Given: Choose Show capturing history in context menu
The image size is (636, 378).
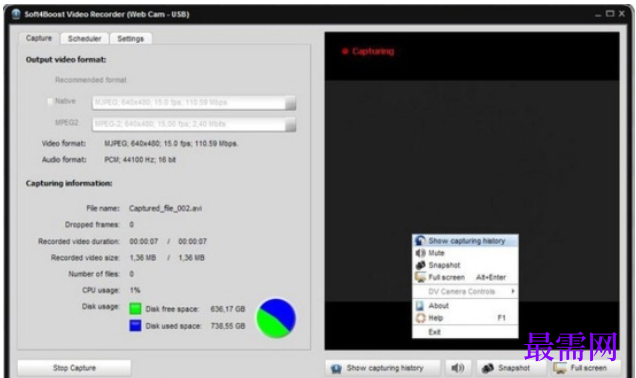Looking at the screenshot, I should (x=465, y=241).
